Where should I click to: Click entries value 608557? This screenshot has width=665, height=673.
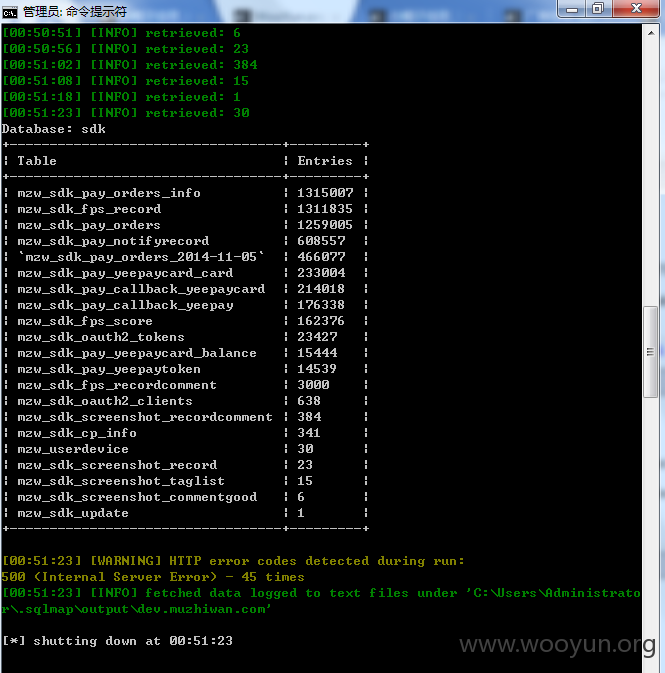[x=321, y=241]
